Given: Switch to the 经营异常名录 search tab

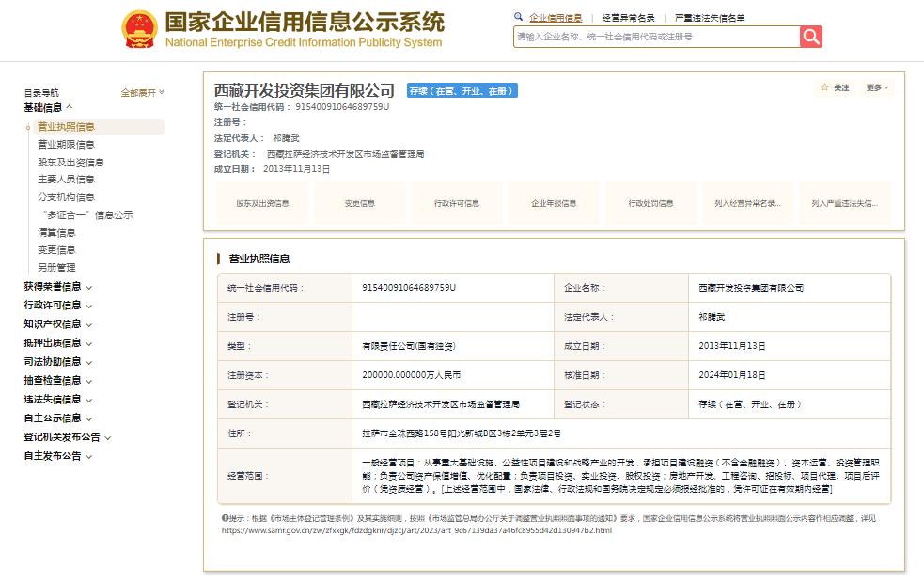Looking at the screenshot, I should pyautogui.click(x=628, y=18).
